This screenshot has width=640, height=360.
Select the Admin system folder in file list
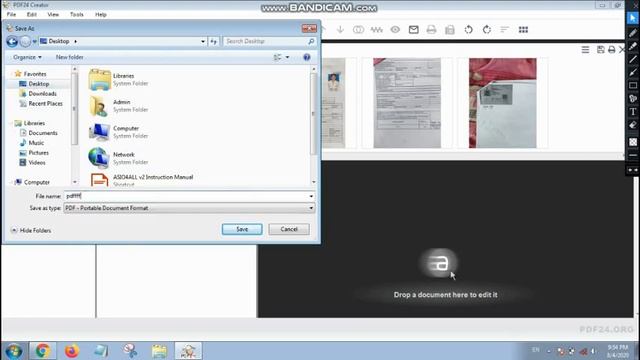(x=118, y=106)
